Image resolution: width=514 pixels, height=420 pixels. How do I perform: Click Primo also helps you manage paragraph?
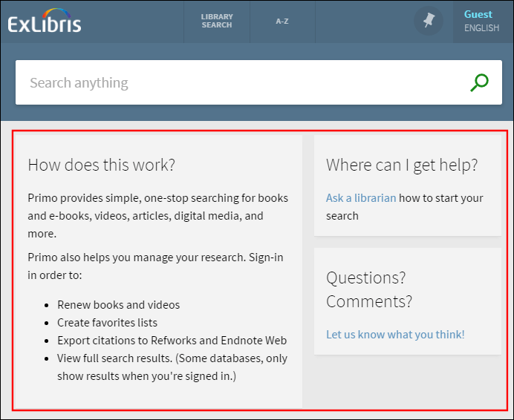pyautogui.click(x=155, y=266)
